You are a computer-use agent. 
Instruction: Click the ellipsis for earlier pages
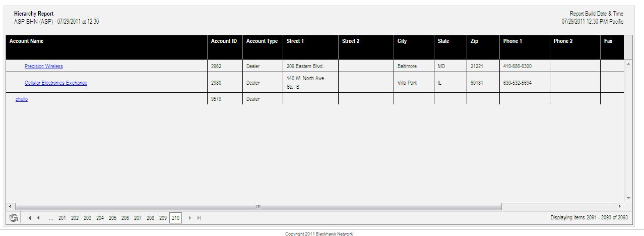[x=51, y=218]
